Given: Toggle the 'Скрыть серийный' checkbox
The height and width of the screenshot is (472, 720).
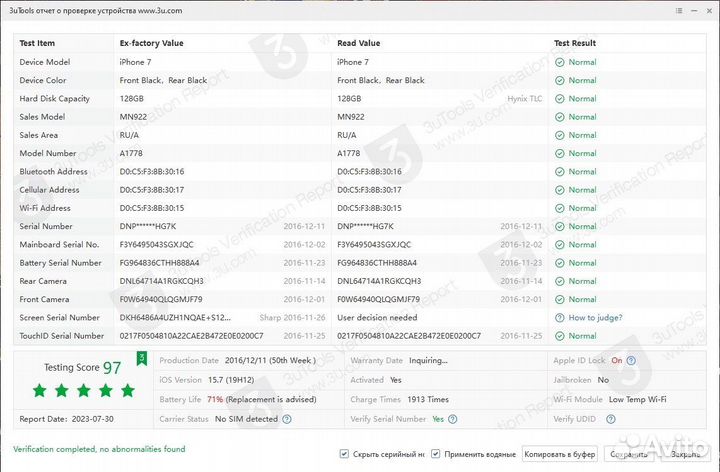Looking at the screenshot, I should click(344, 454).
